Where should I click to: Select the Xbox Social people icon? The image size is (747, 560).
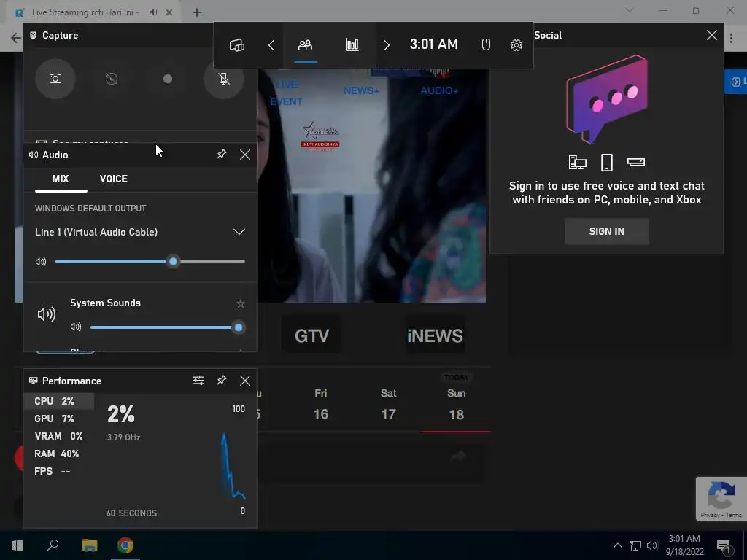(306, 45)
